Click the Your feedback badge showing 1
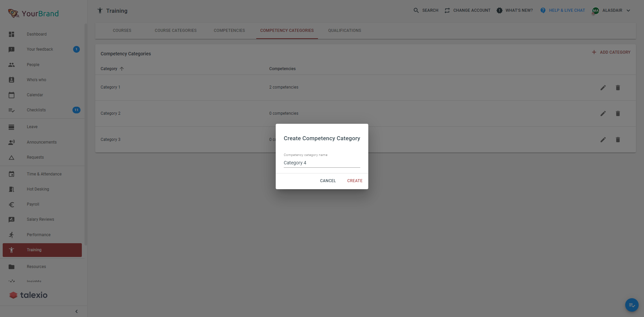This screenshot has height=317, width=644. pyautogui.click(x=76, y=49)
